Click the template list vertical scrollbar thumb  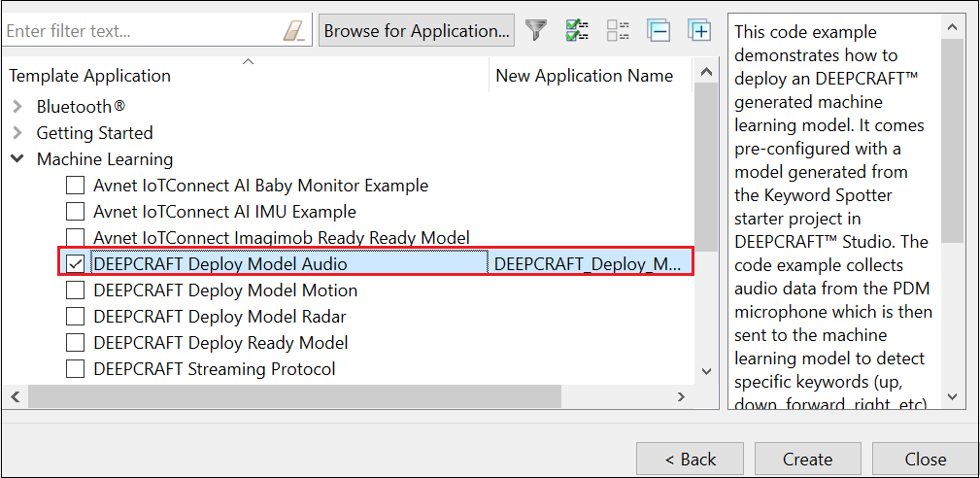click(x=707, y=168)
